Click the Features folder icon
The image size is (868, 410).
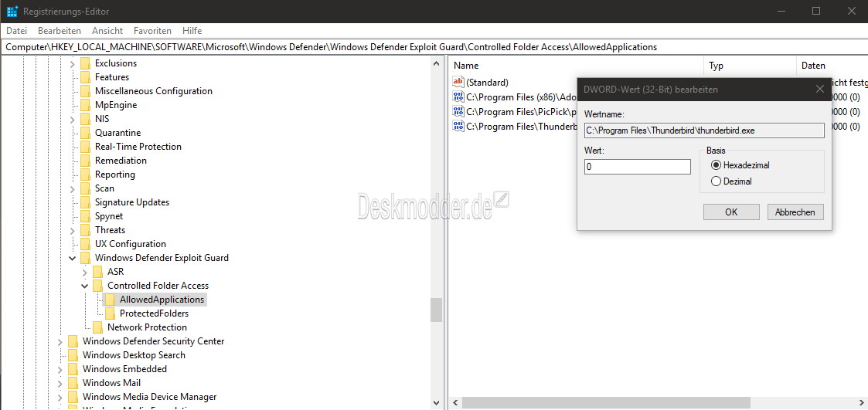pos(85,77)
